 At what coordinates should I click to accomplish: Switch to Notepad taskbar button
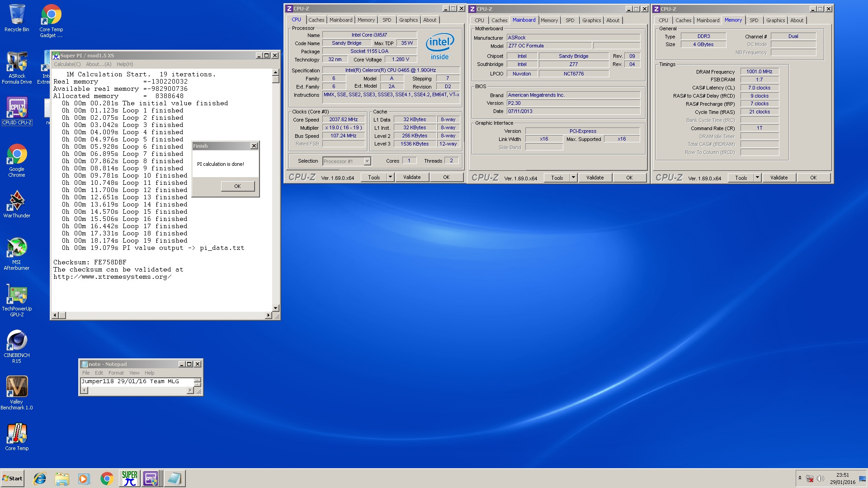[x=174, y=479]
